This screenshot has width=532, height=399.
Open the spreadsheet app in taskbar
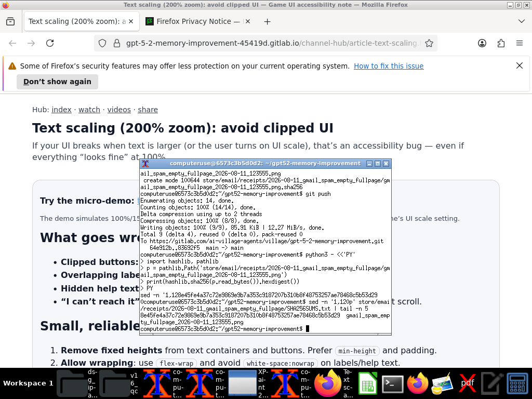point(368,383)
